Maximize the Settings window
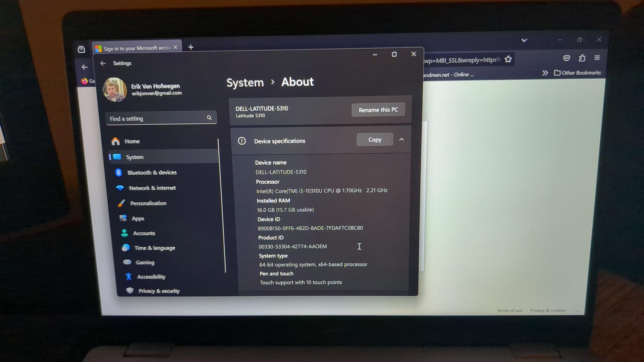This screenshot has height=362, width=644. pyautogui.click(x=394, y=54)
